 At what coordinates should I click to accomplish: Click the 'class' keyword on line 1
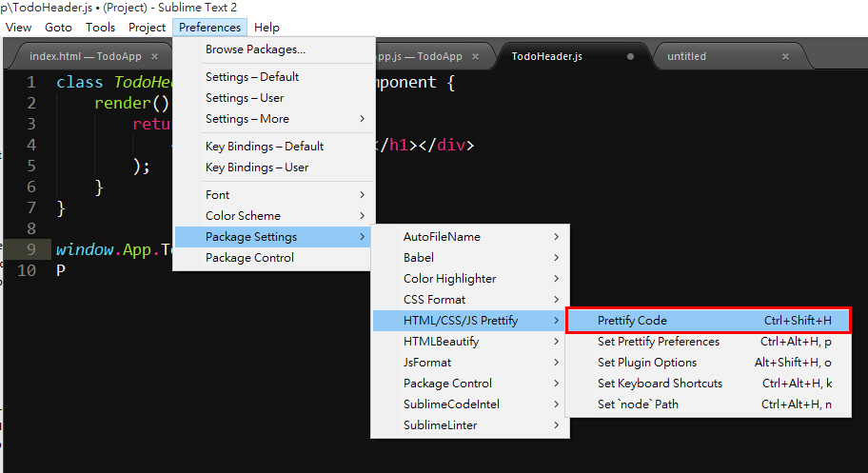[x=80, y=83]
